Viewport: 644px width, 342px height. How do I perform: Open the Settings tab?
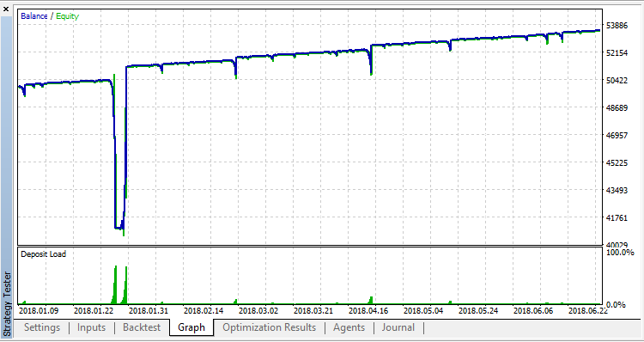pos(42,327)
